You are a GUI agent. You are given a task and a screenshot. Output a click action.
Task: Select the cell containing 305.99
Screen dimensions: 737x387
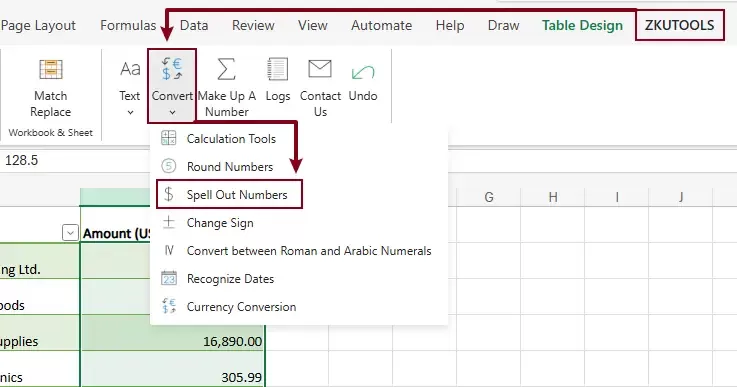(172, 369)
